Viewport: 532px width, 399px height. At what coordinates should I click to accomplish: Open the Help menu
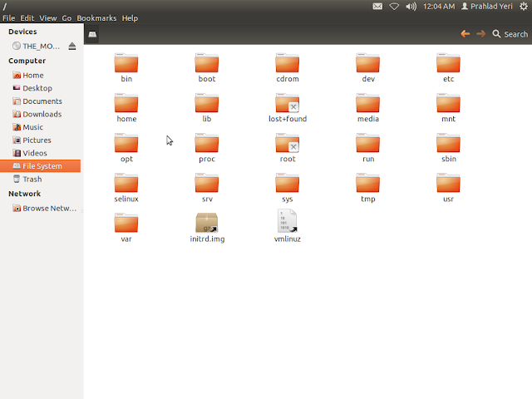130,18
